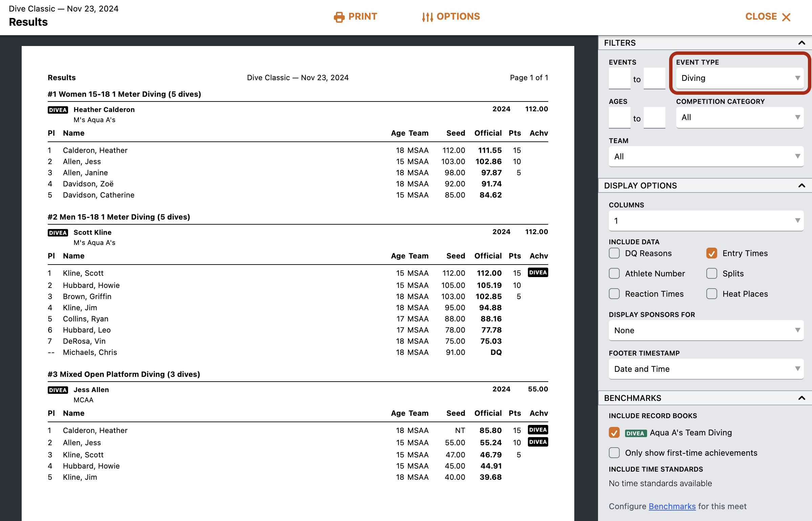Screen dimensions: 812x521
Task: Click the printer icon next to PRINT
Action: [339, 17]
